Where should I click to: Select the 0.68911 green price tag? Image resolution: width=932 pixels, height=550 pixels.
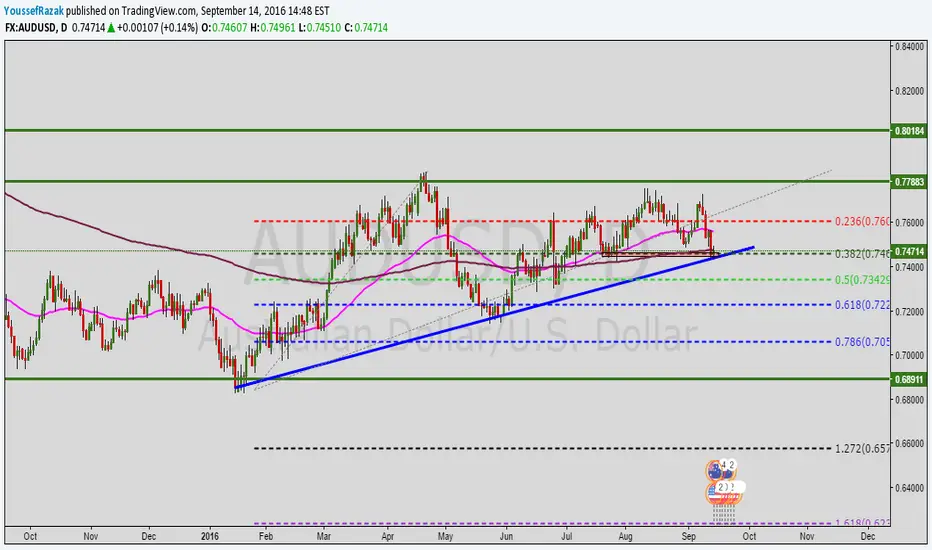[909, 379]
